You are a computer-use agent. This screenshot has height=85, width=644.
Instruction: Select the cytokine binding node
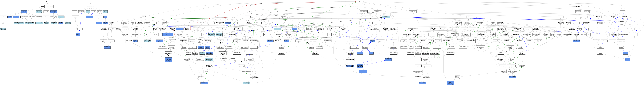pos(16,17)
